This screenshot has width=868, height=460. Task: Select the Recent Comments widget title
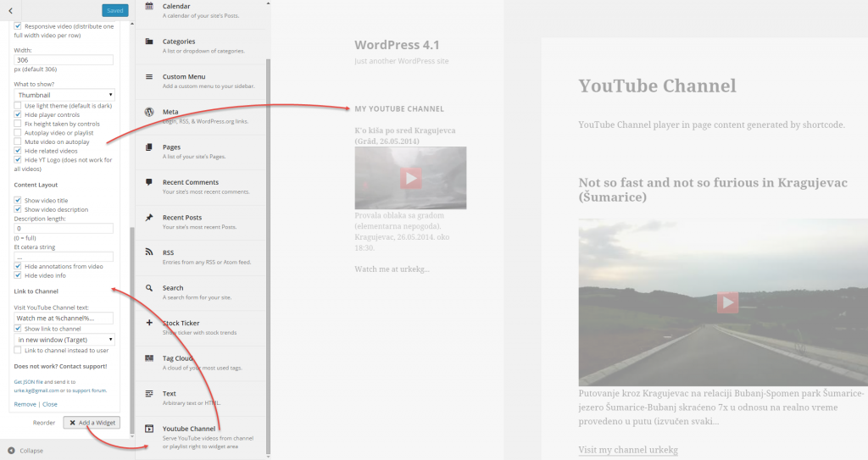tap(191, 182)
